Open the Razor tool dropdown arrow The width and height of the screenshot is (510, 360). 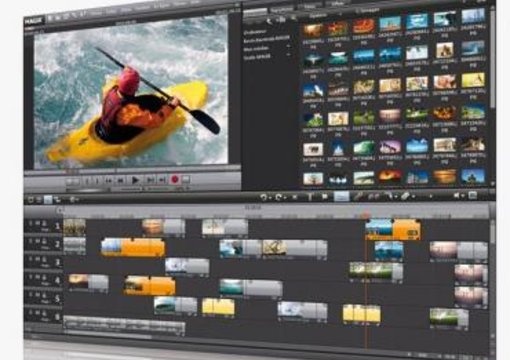click(x=396, y=197)
